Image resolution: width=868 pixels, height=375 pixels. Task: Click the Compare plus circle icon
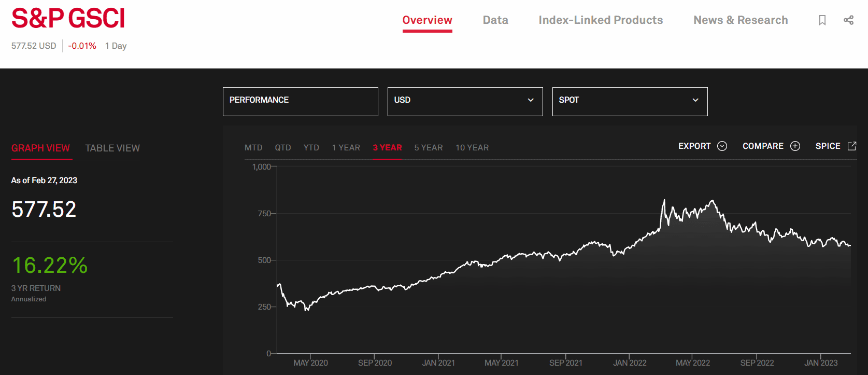point(795,146)
